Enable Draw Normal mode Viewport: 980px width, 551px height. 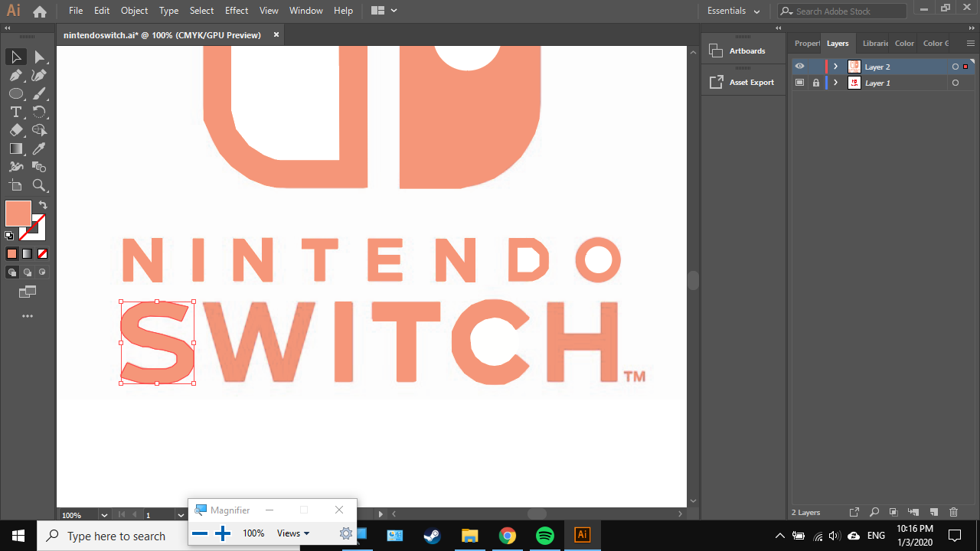pyautogui.click(x=11, y=272)
